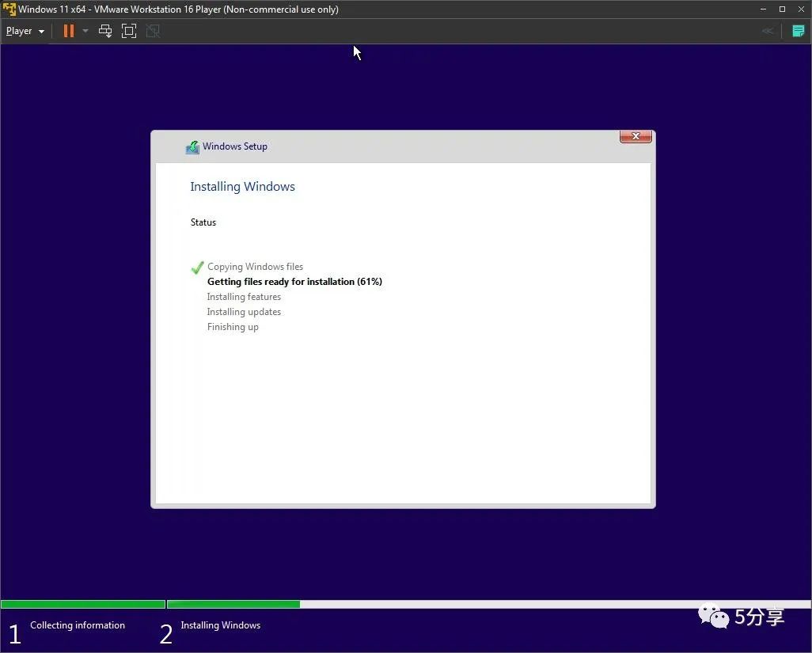812x653 pixels.
Task: Click Send Ctrl+Alt+Del toolbar icon
Action: (x=105, y=31)
